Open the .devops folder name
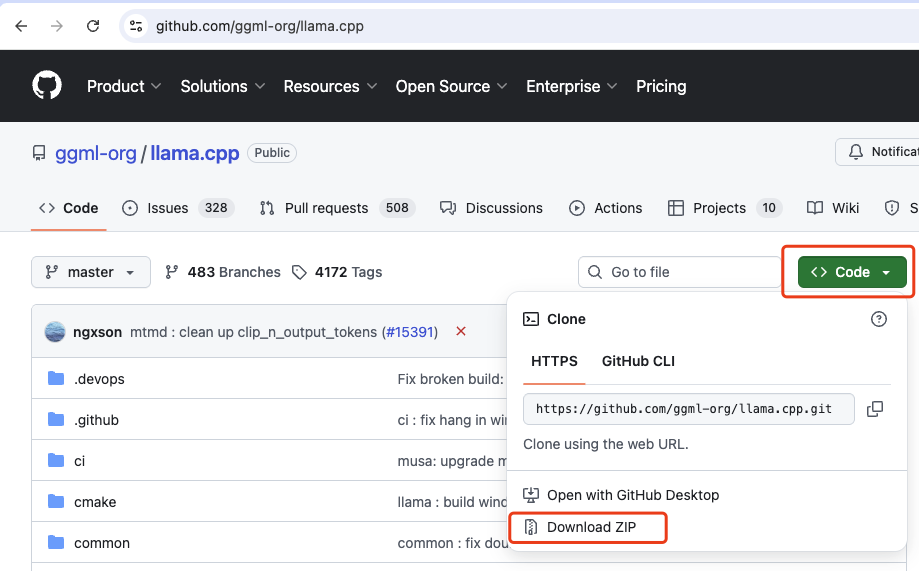Viewport: 919px width, 571px height. tap(99, 379)
